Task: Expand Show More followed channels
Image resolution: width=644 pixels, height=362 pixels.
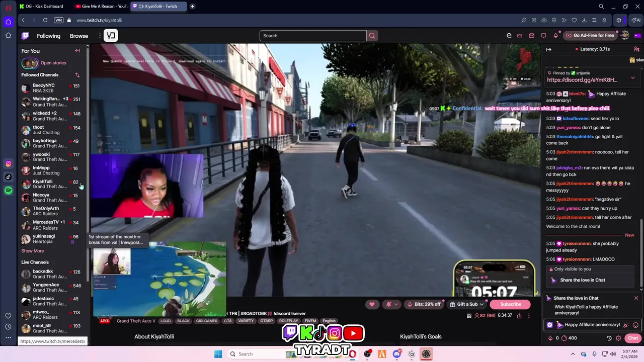Action: (x=33, y=251)
